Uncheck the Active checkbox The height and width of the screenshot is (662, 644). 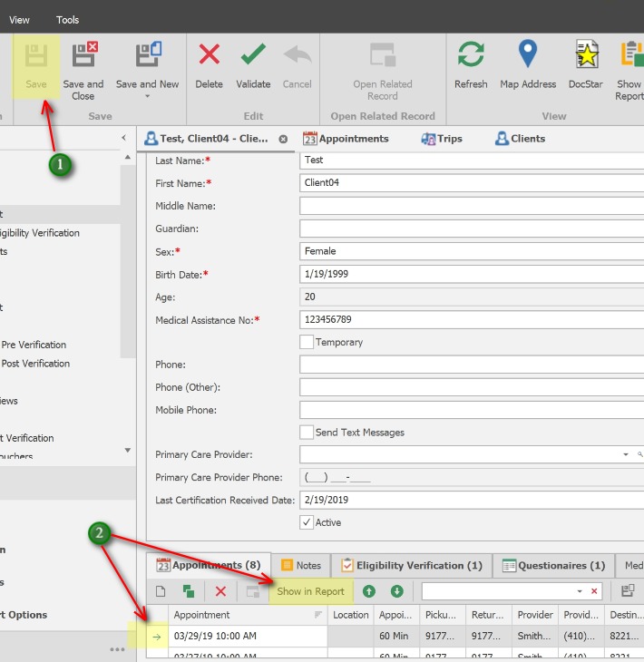point(307,522)
